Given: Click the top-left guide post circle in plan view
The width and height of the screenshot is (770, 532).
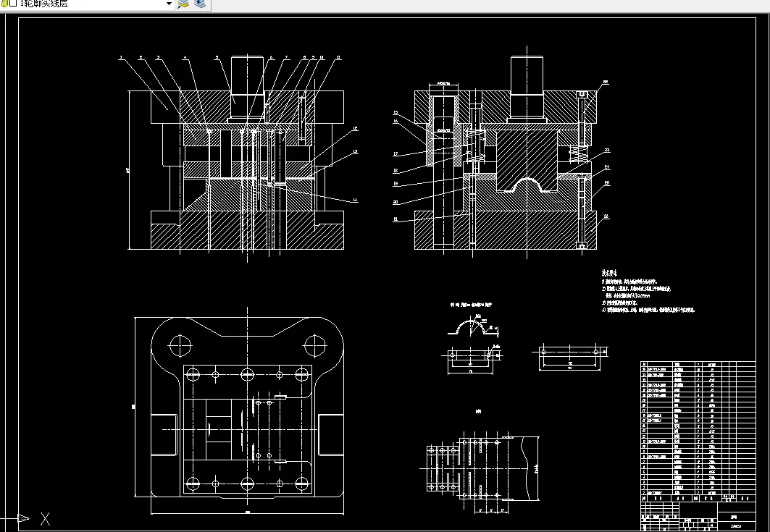Looking at the screenshot, I should pyautogui.click(x=180, y=345).
